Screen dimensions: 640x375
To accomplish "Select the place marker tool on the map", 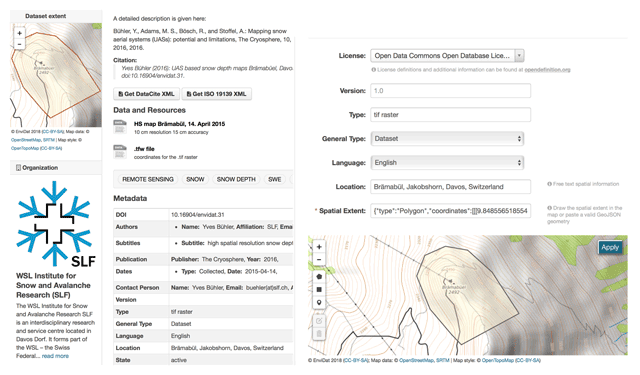I will click(x=319, y=303).
